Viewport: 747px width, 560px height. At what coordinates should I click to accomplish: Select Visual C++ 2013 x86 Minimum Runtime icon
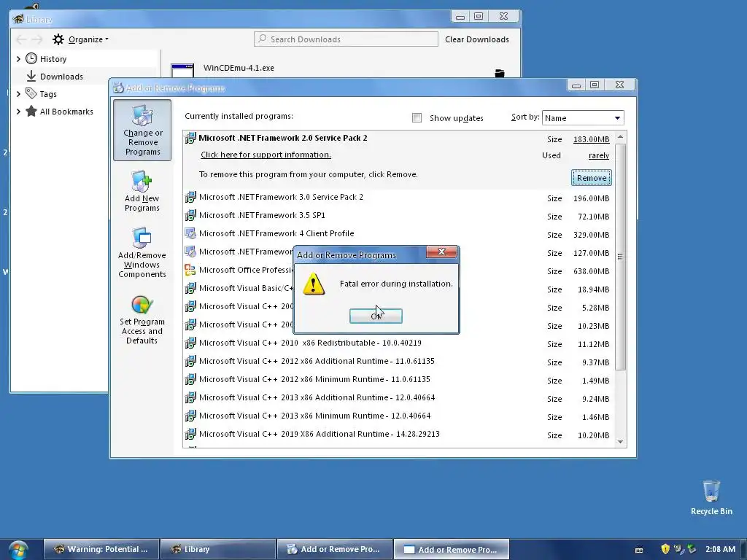(190, 416)
